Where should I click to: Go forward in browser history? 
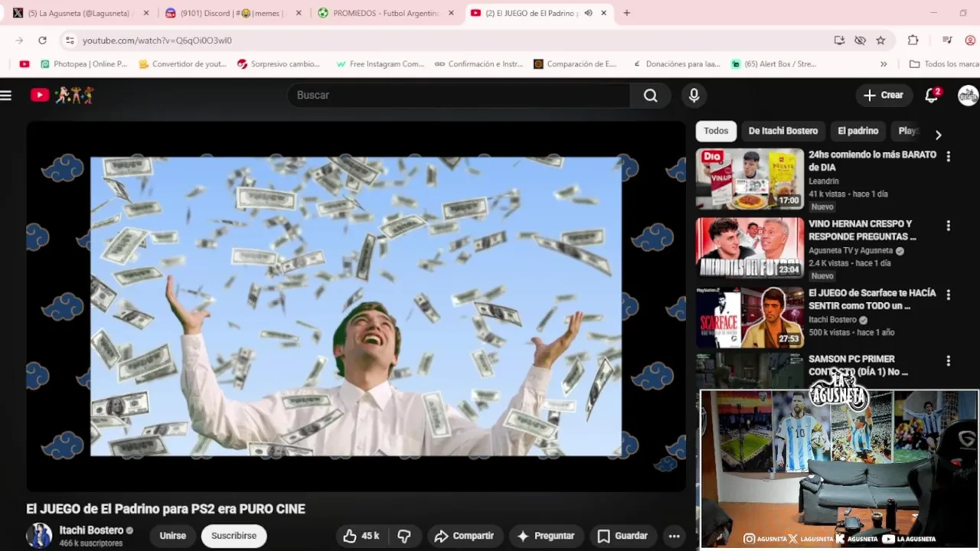click(x=19, y=40)
